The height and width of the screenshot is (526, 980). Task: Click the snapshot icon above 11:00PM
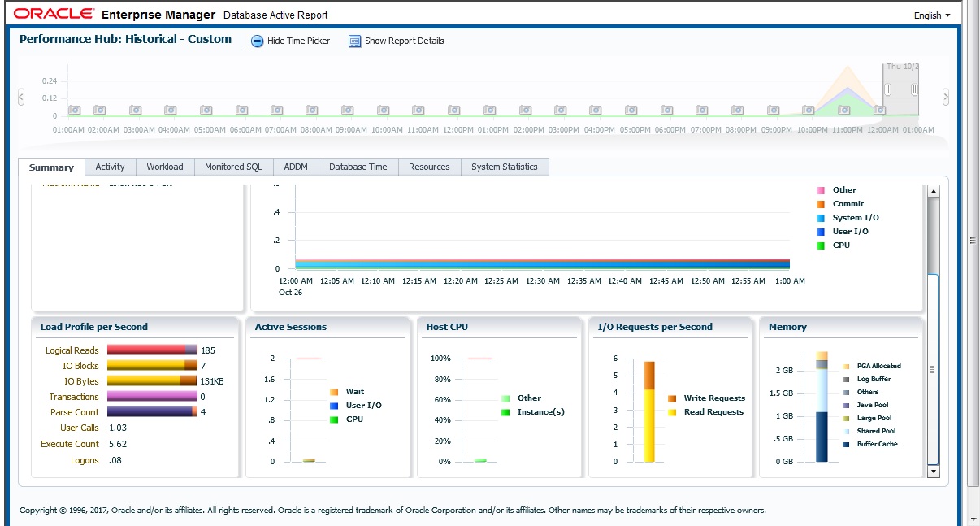pyautogui.click(x=843, y=110)
